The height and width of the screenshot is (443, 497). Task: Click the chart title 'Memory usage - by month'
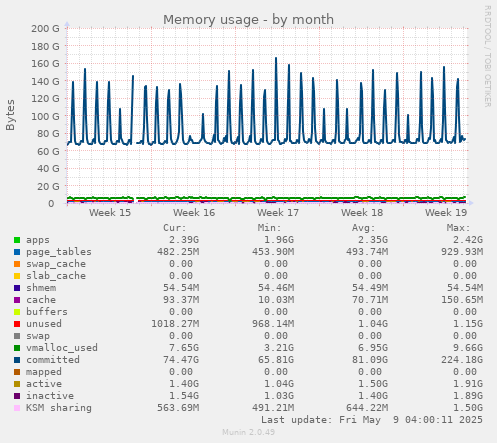(x=248, y=20)
